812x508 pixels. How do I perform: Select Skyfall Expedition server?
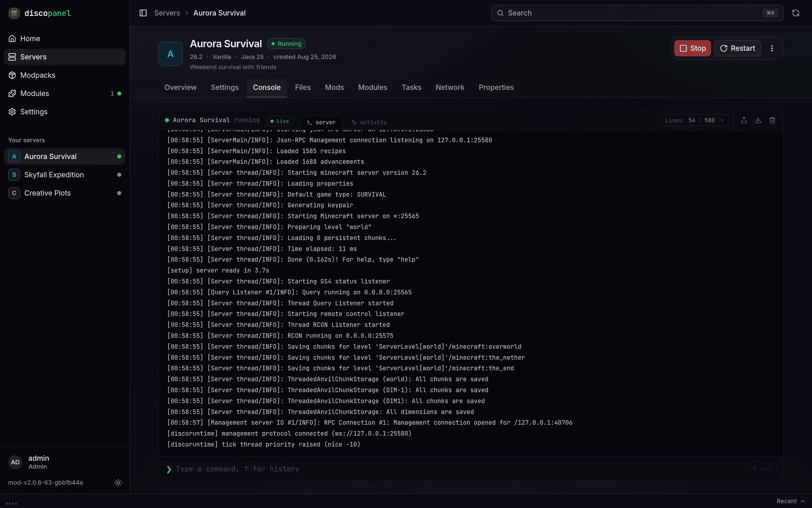click(x=64, y=175)
